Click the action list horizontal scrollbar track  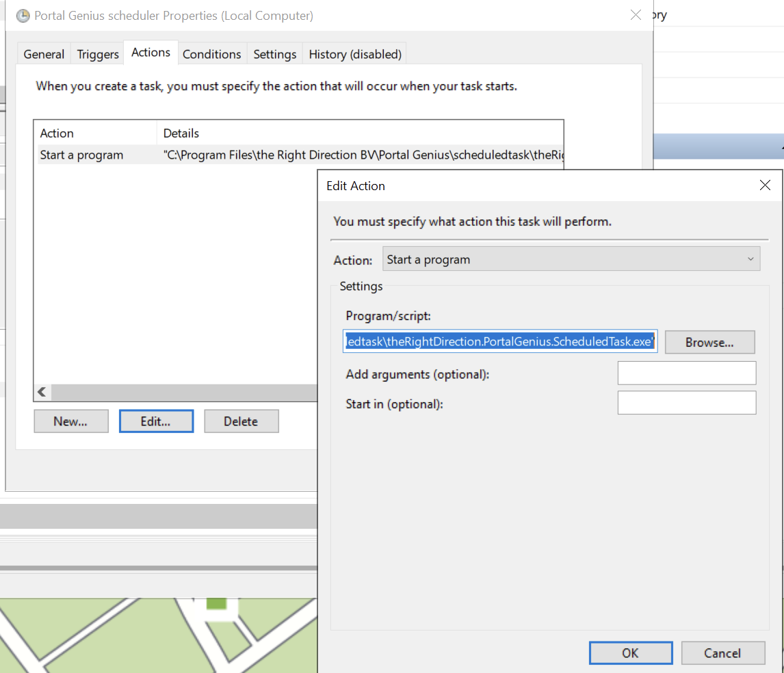[x=184, y=392]
